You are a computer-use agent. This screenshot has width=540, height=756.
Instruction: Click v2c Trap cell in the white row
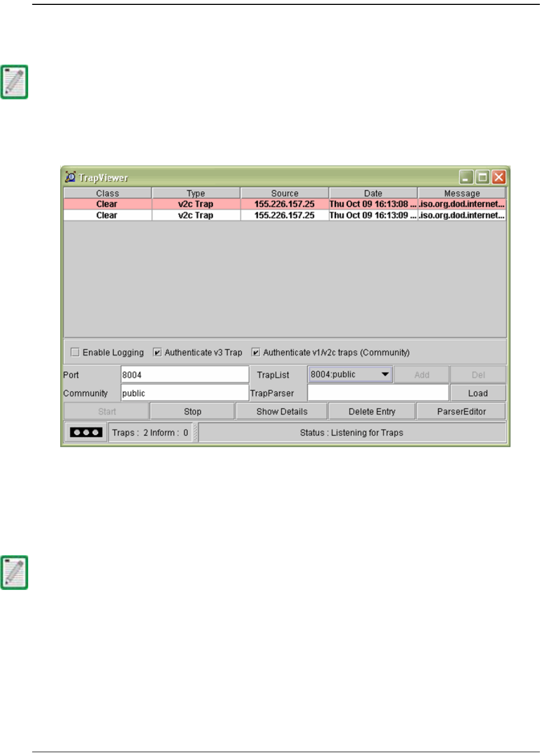196,215
